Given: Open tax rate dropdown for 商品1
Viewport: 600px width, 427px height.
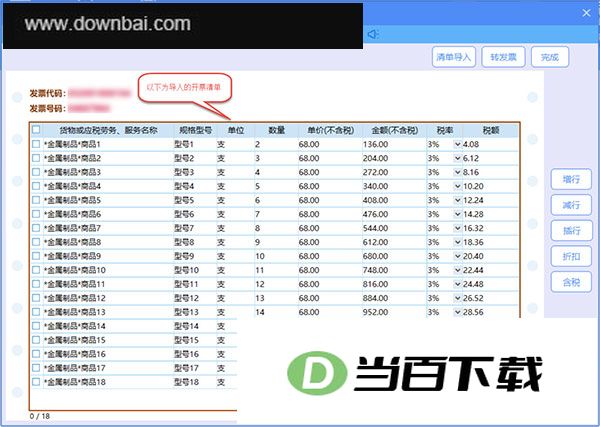Looking at the screenshot, I should [x=457, y=144].
